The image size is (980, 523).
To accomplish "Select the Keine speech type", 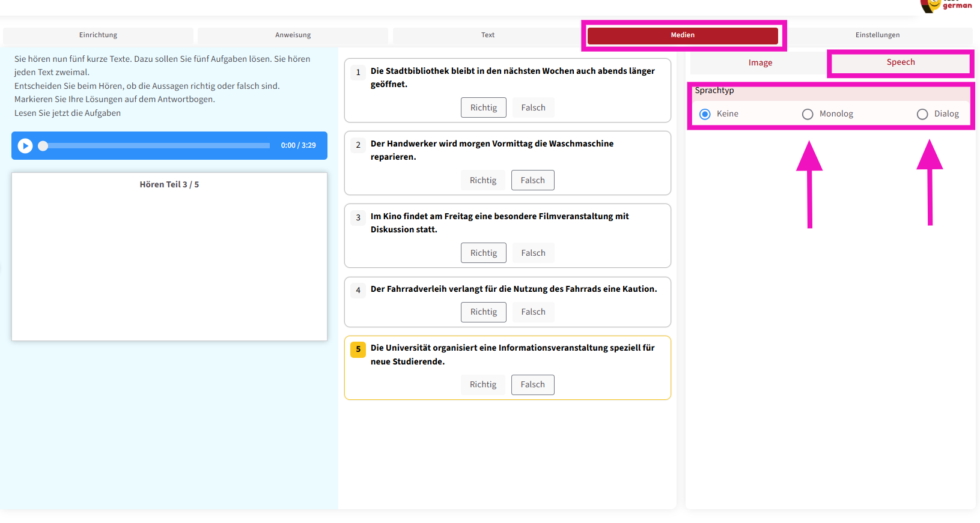I will [705, 114].
